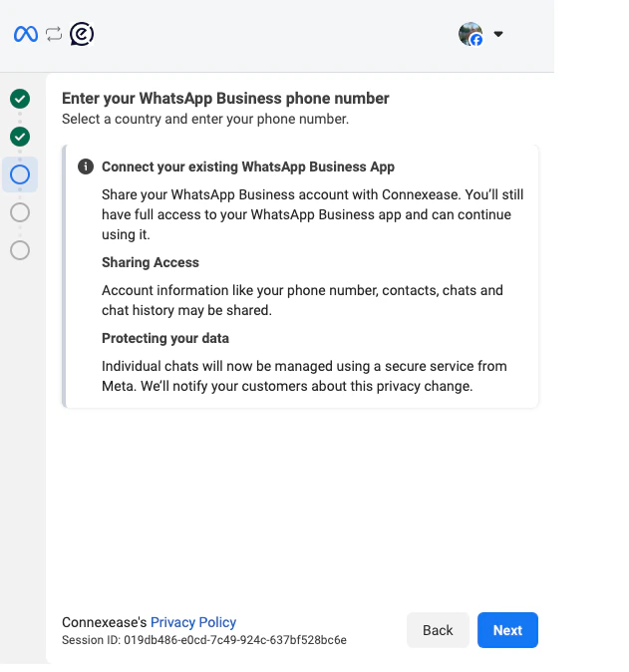Click the 'Sharing Access' subheading
Viewport: 629px width, 672px height.
(151, 262)
